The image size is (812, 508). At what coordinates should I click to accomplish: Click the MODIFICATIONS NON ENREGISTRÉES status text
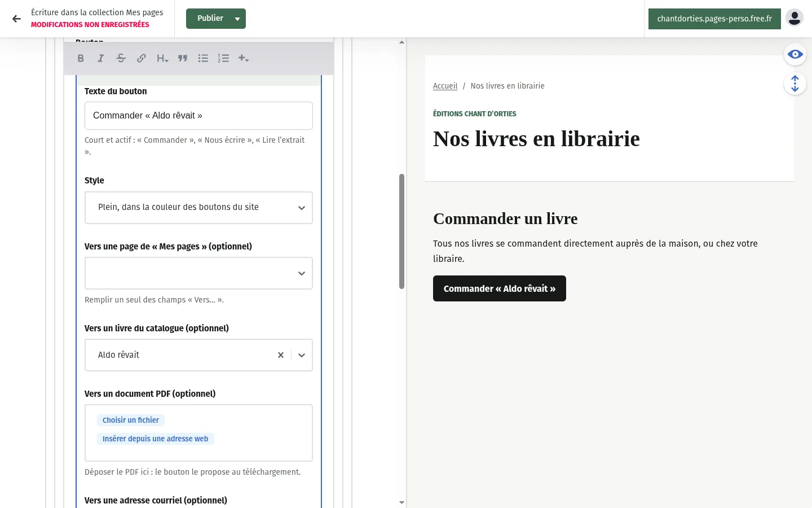[x=90, y=25]
